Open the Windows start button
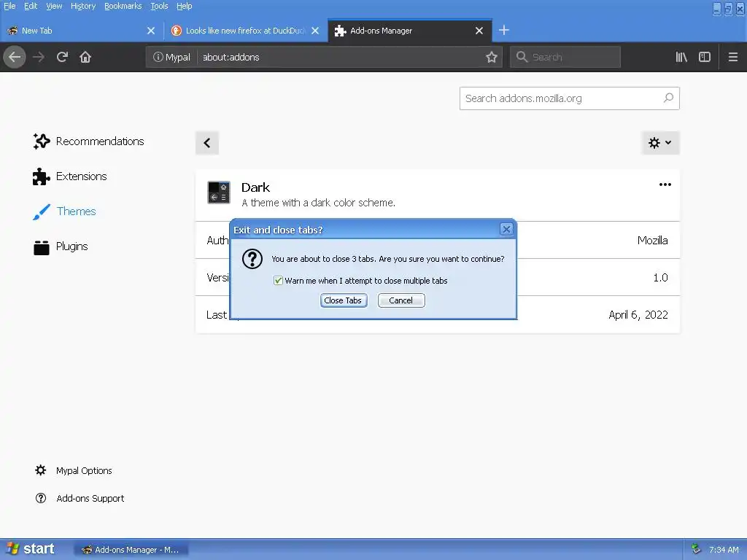 31,549
